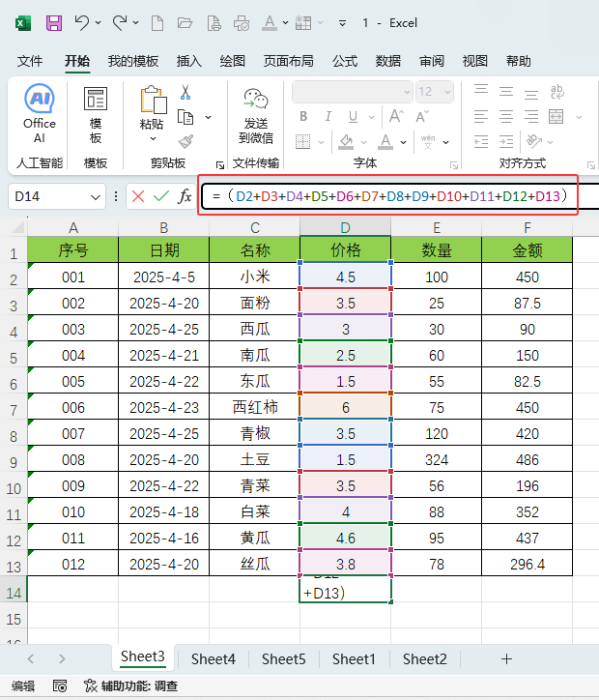Click the print preview icon in title bar
The image size is (599, 700).
pyautogui.click(x=214, y=23)
